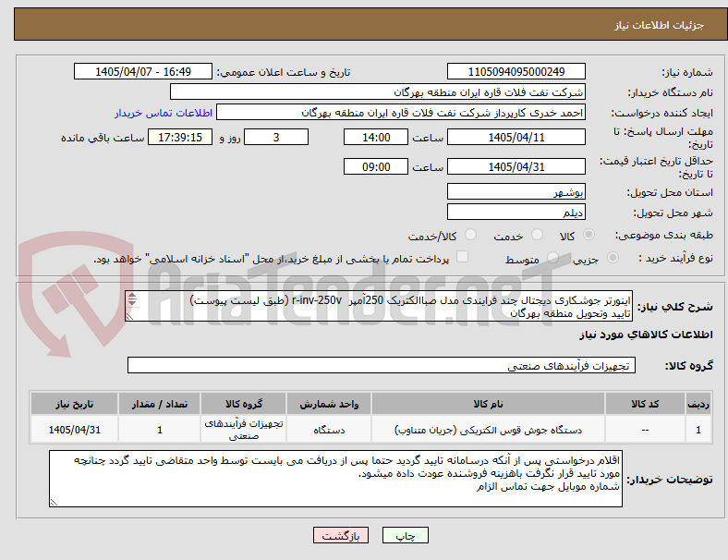The width and height of the screenshot is (728, 560).
Task: Click the واحد شمارش column header
Action: 329,404
